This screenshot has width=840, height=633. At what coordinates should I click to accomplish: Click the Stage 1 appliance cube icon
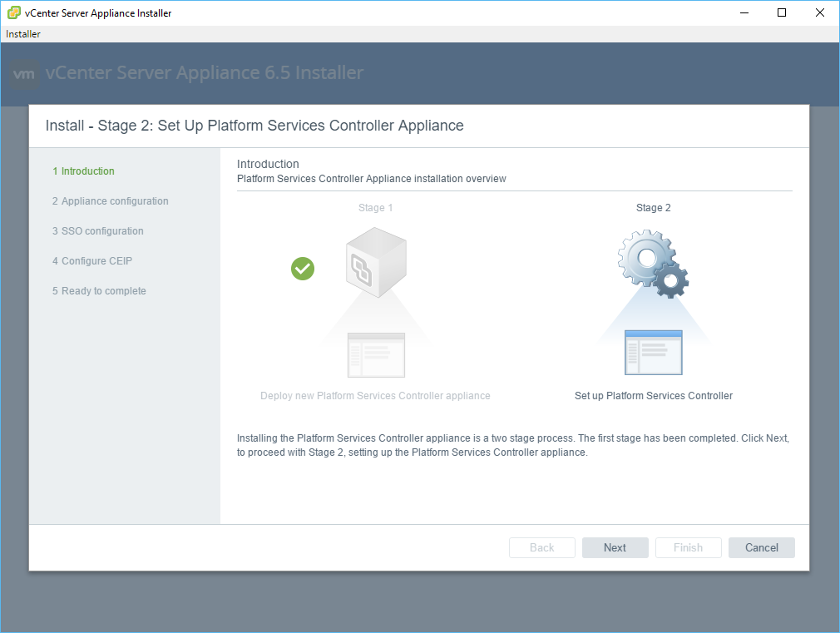click(x=376, y=262)
